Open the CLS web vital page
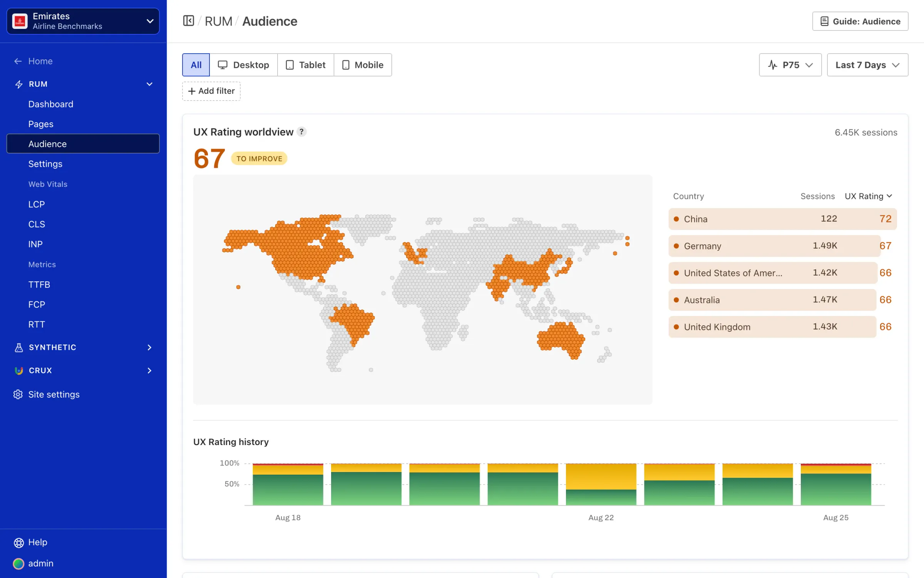 point(37,224)
